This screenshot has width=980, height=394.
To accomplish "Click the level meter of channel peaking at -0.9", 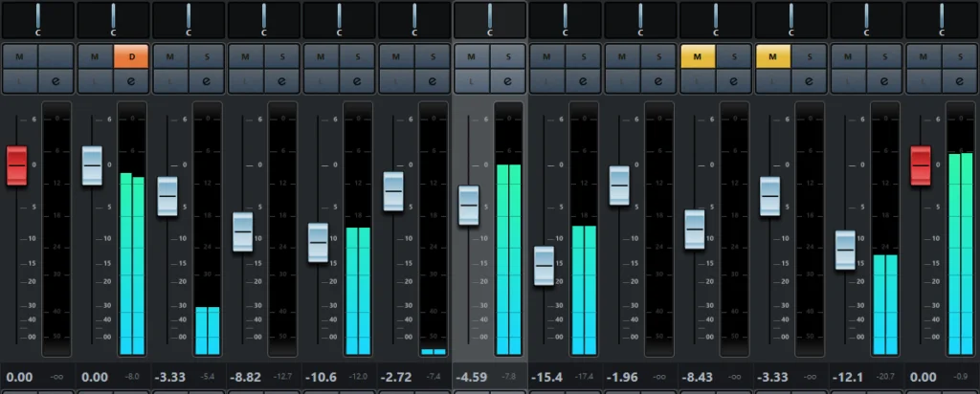I will pyautogui.click(x=961, y=230).
